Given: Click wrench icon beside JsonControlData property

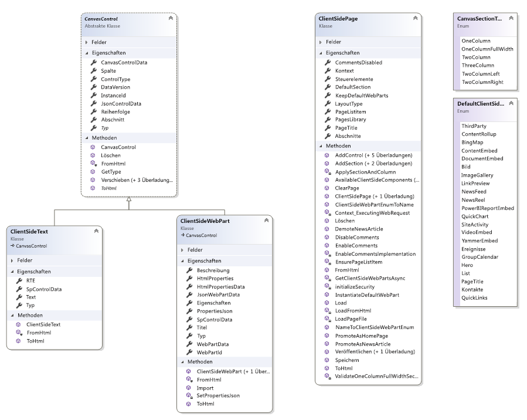Looking at the screenshot, I should (93, 103).
